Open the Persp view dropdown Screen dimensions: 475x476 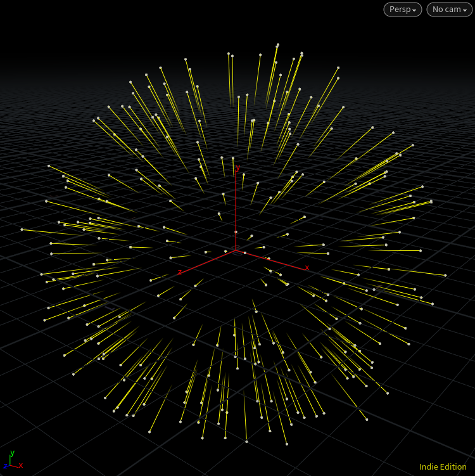403,10
